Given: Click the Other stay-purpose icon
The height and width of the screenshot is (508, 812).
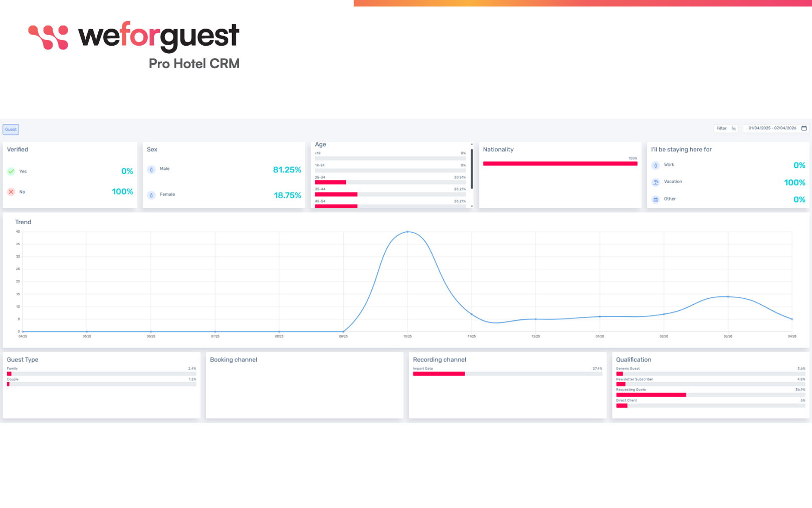Looking at the screenshot, I should pyautogui.click(x=656, y=200).
